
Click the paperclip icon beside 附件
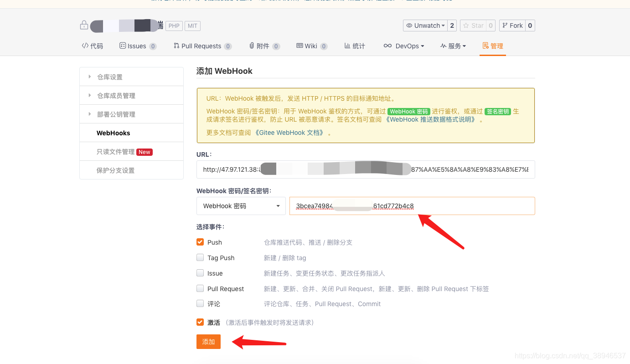[x=252, y=46]
